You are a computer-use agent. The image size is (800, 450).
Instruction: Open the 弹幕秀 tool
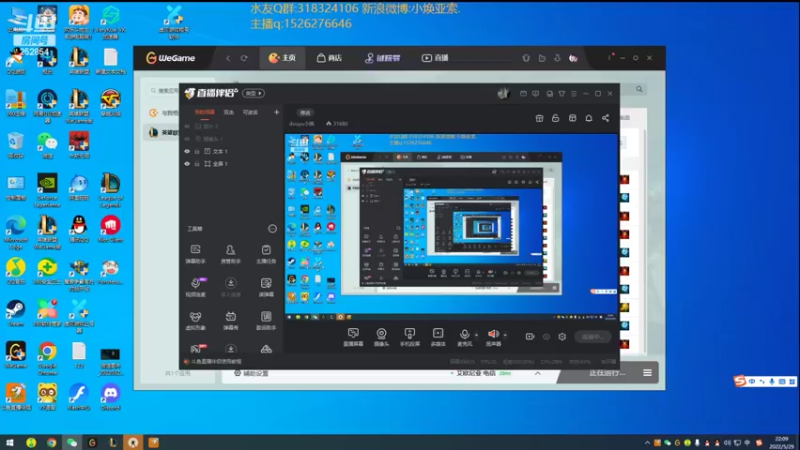(231, 320)
